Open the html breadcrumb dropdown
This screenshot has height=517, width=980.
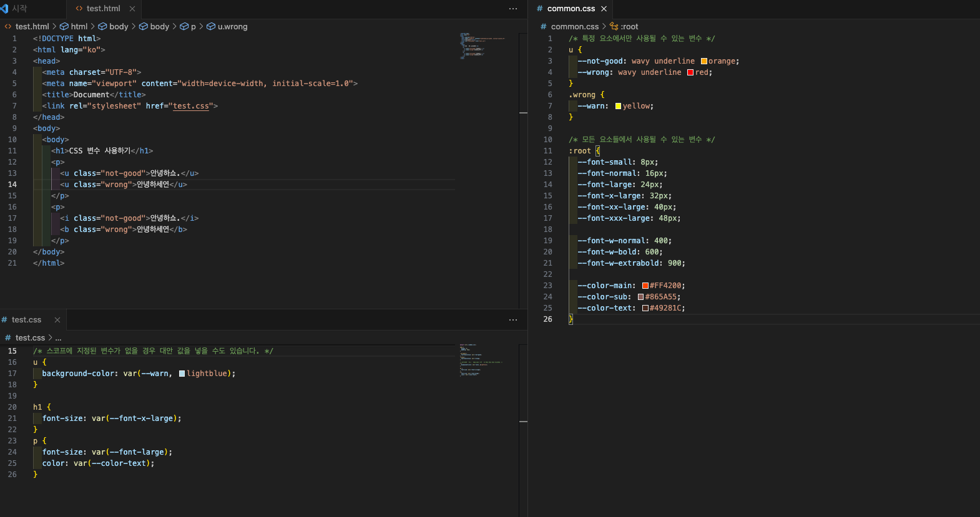click(79, 27)
